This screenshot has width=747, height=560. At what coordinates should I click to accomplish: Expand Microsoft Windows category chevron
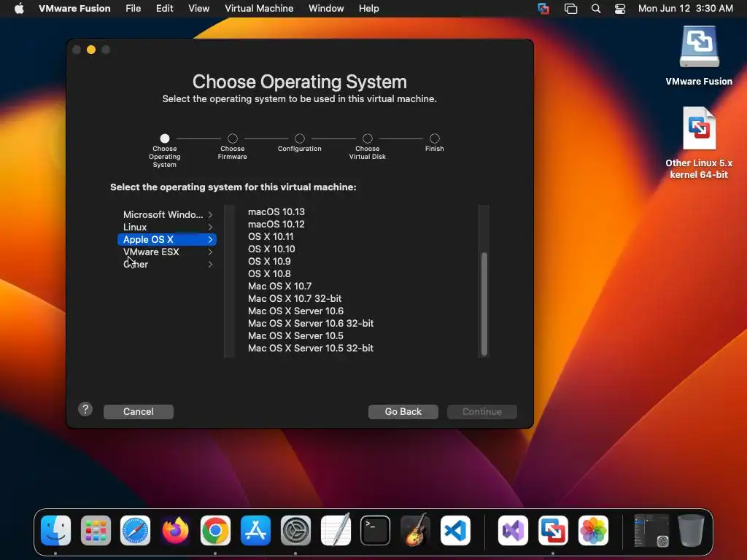click(210, 215)
